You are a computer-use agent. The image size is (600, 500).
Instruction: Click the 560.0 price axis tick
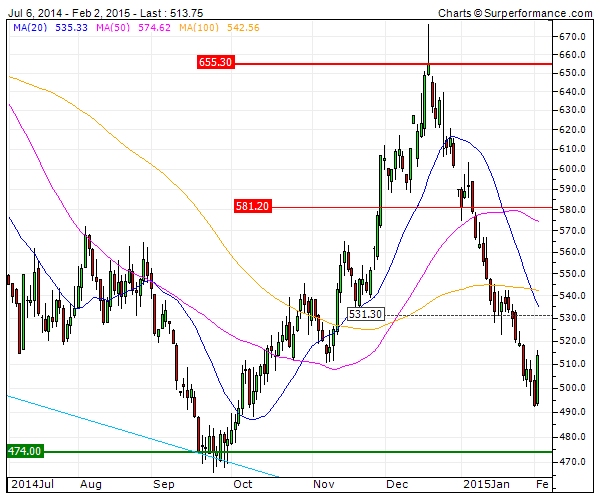(572, 252)
